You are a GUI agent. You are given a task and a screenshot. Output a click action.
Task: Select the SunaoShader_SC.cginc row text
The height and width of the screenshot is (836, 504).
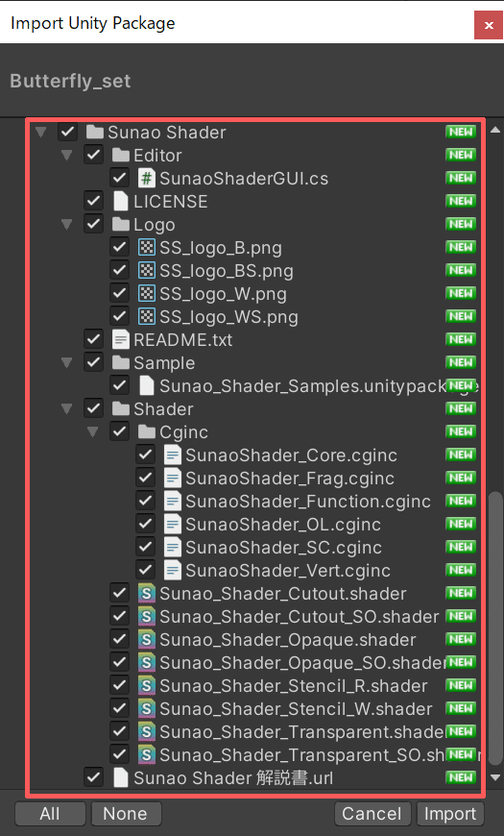coord(283,547)
